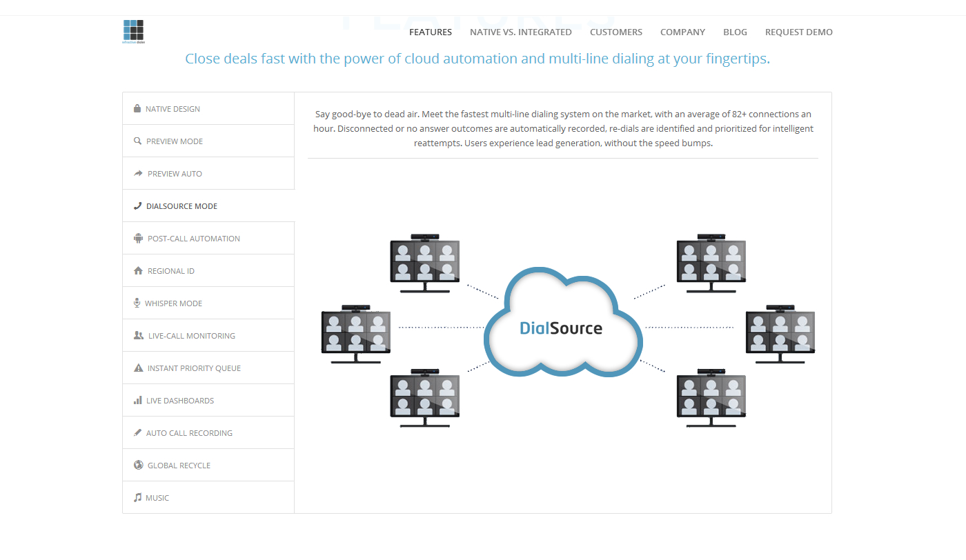Open the Native Design feature tab
The height and width of the screenshot is (560, 966).
coord(208,108)
